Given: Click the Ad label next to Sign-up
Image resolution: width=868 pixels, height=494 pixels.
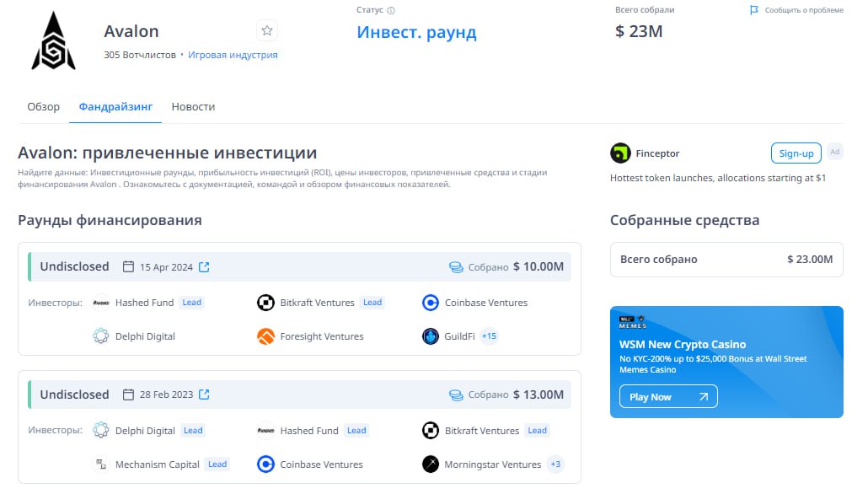Looking at the screenshot, I should tap(835, 152).
